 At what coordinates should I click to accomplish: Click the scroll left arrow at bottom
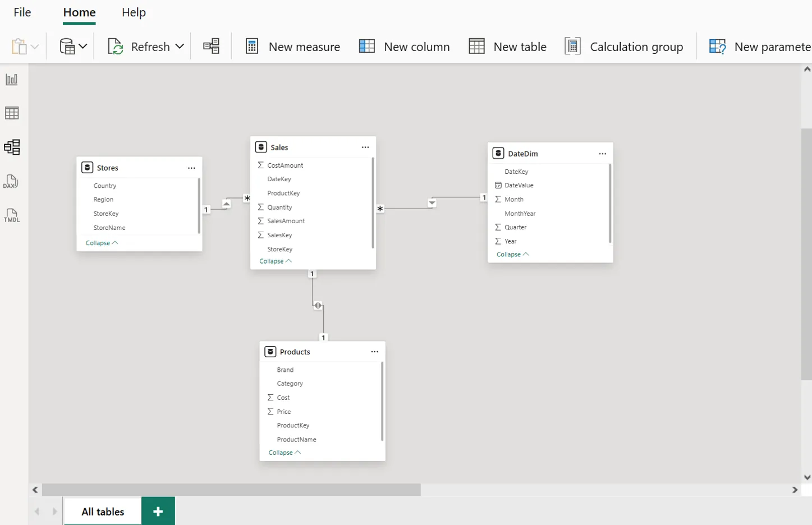[x=35, y=490]
